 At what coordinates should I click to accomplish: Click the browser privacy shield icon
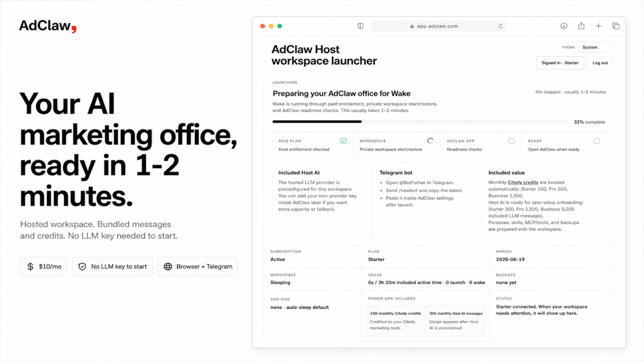[360, 26]
